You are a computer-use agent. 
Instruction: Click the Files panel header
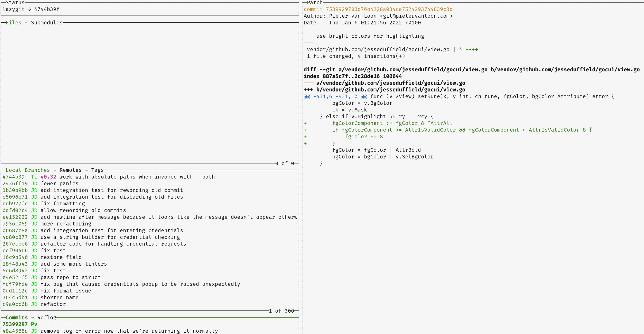tap(14, 23)
